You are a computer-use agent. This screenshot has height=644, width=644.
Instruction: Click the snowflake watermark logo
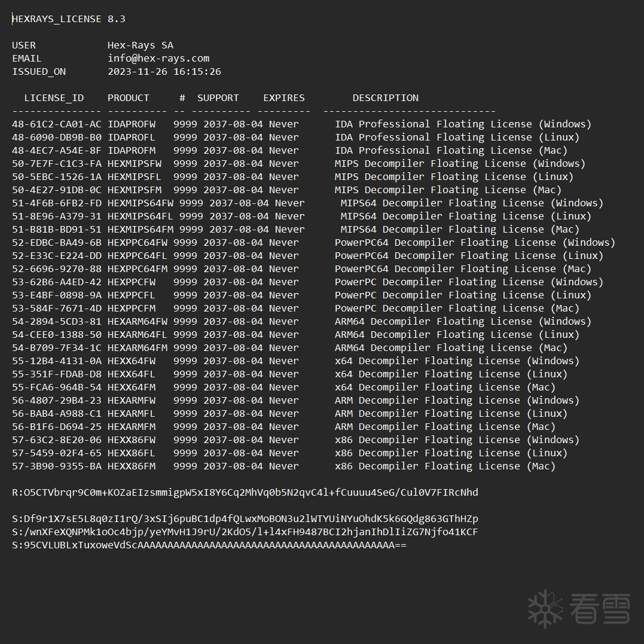coord(546,608)
